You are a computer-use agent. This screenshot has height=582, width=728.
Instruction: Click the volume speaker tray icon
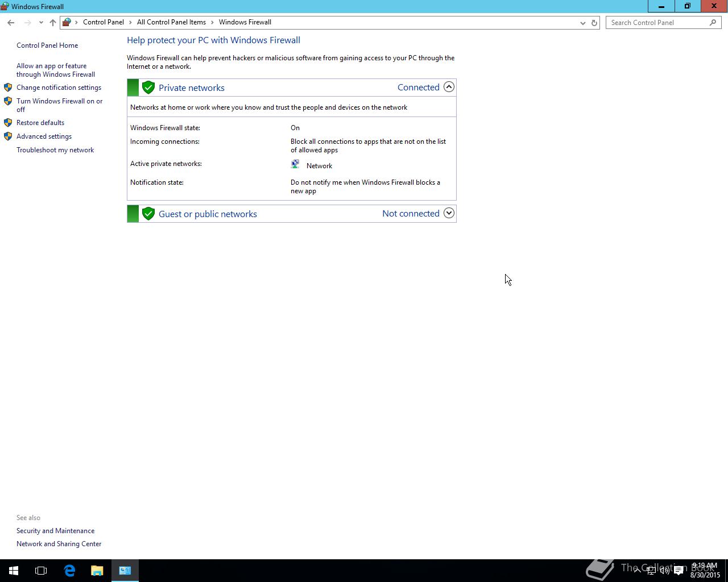pos(664,571)
